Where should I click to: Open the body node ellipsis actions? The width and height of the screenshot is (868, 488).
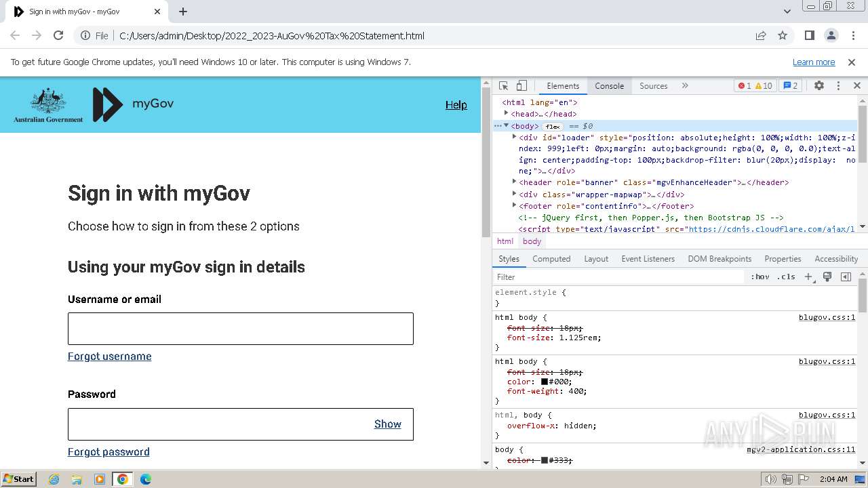click(x=497, y=126)
